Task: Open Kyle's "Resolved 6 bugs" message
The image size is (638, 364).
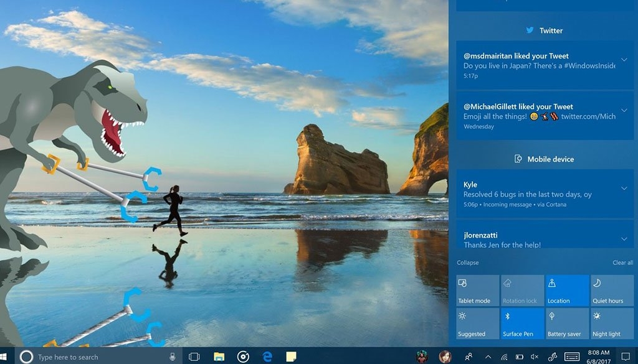Action: tap(545, 194)
